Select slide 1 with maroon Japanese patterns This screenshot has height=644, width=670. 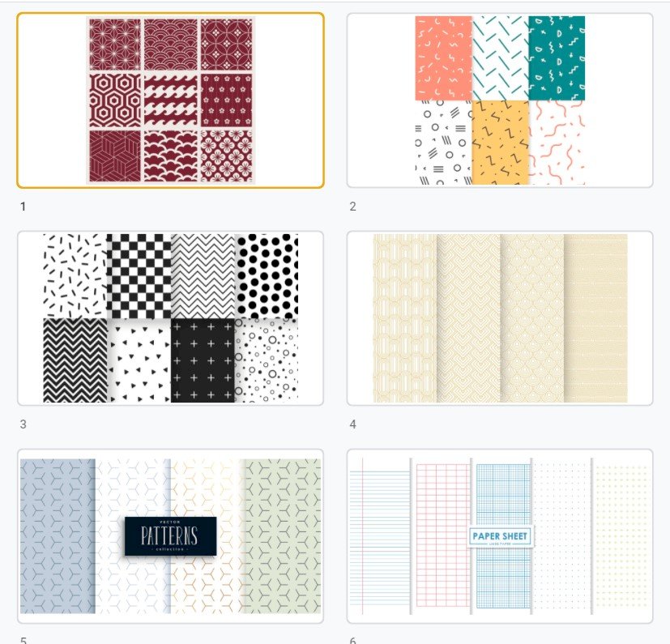click(x=170, y=100)
